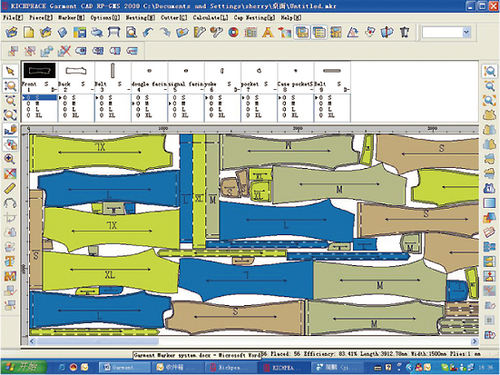Click the Length 3912.78mm status entry
The height and width of the screenshot is (375, 500).
click(384, 354)
